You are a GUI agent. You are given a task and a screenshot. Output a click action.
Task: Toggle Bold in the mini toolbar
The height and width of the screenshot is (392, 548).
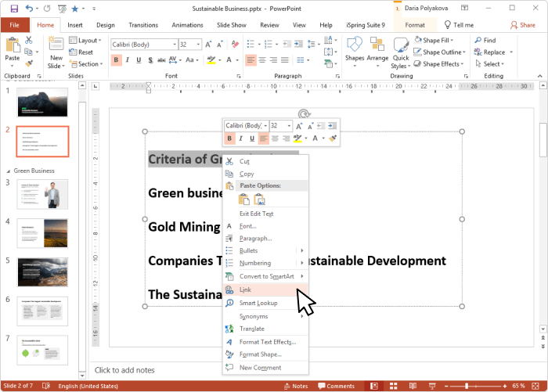pos(229,138)
